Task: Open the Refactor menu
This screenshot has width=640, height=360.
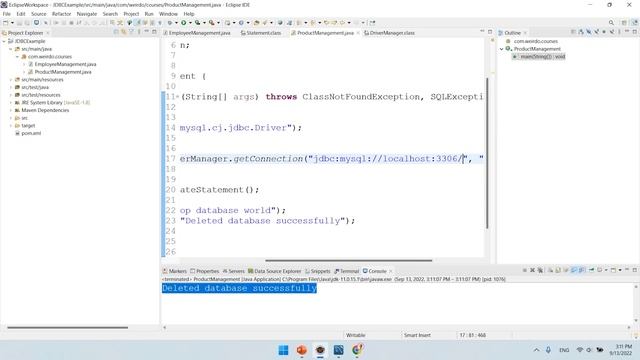Action: (x=61, y=13)
